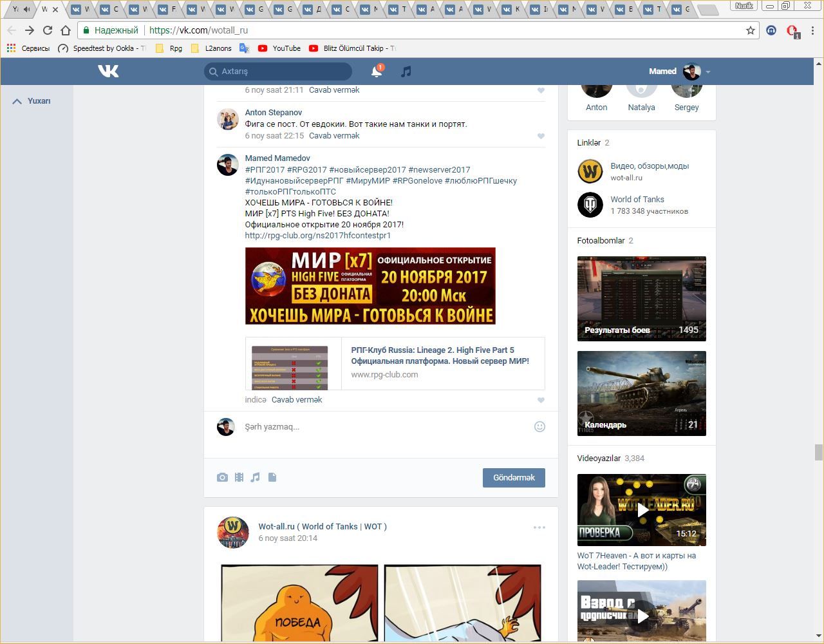This screenshot has height=644, width=824.
Task: Open Anton Stepanov's profile name
Action: point(274,113)
